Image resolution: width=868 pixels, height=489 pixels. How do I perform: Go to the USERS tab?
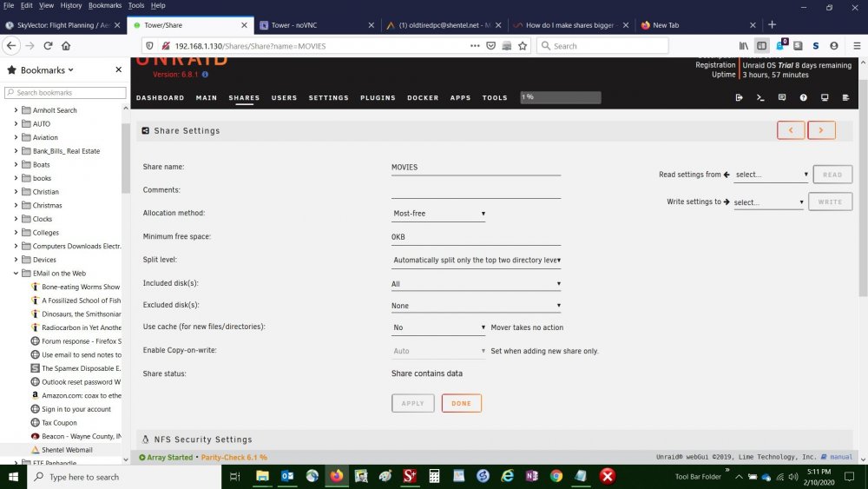pos(284,97)
